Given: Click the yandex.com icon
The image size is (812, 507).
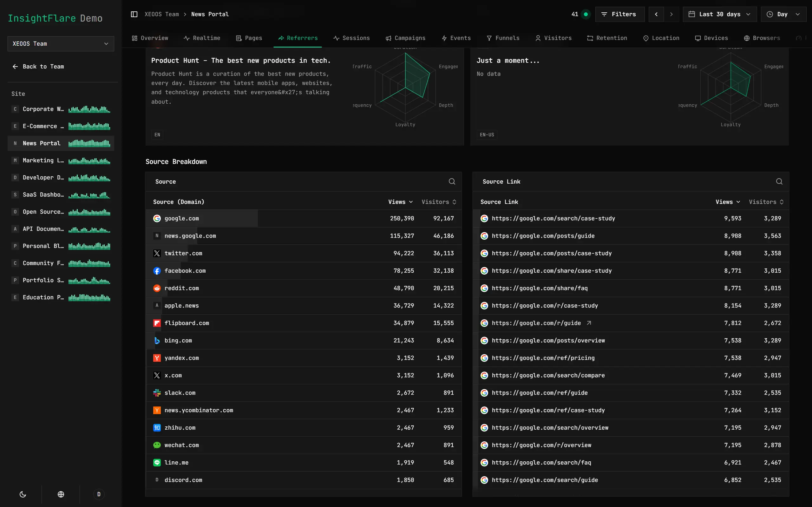Looking at the screenshot, I should point(157,358).
